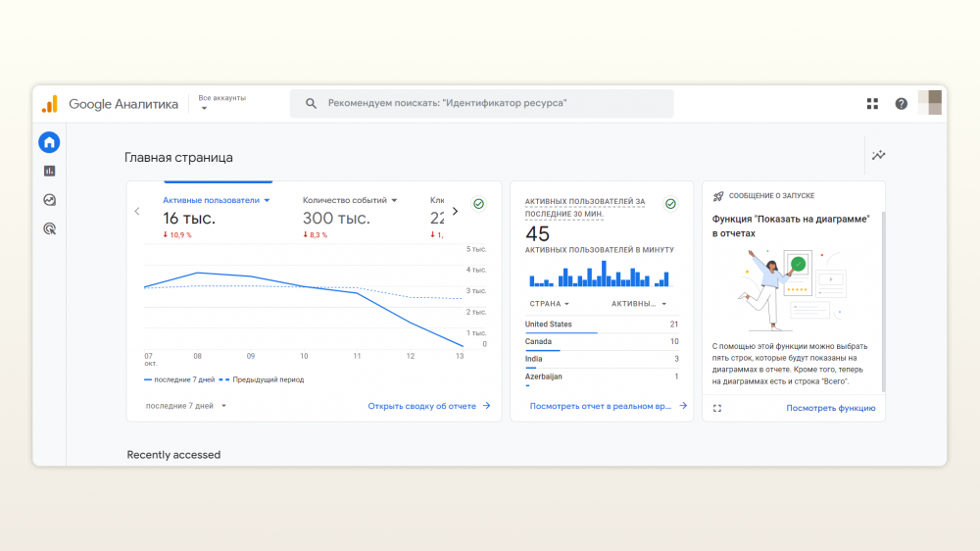Click the rocket launch announcement icon
Screen dimensions: 980x551
coord(718,196)
